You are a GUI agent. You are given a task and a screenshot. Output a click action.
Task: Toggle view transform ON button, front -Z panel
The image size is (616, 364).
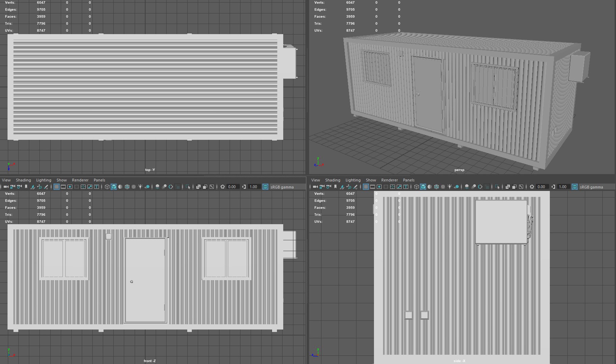tap(265, 187)
